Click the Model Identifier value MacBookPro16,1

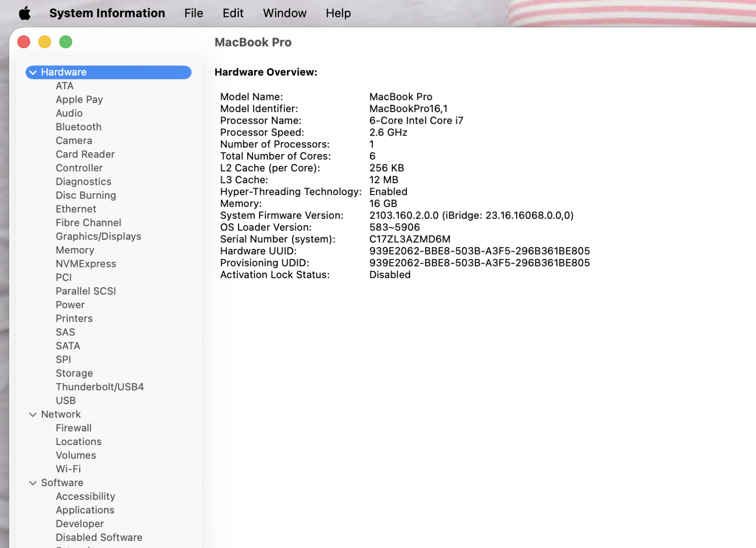(408, 109)
